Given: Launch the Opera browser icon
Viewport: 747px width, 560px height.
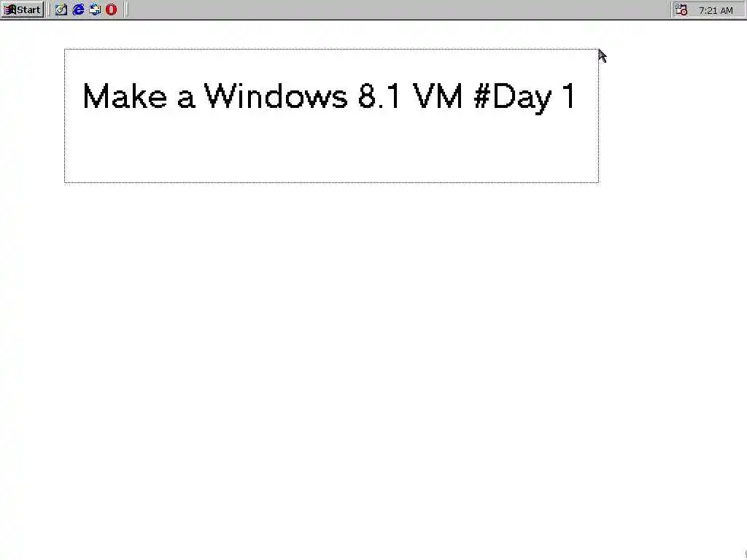Looking at the screenshot, I should point(111,9).
